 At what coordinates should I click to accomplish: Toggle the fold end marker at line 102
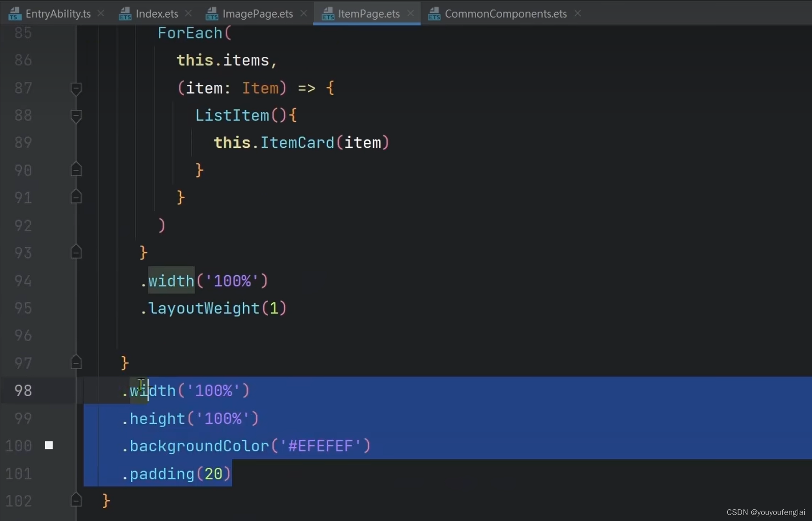[x=76, y=500]
